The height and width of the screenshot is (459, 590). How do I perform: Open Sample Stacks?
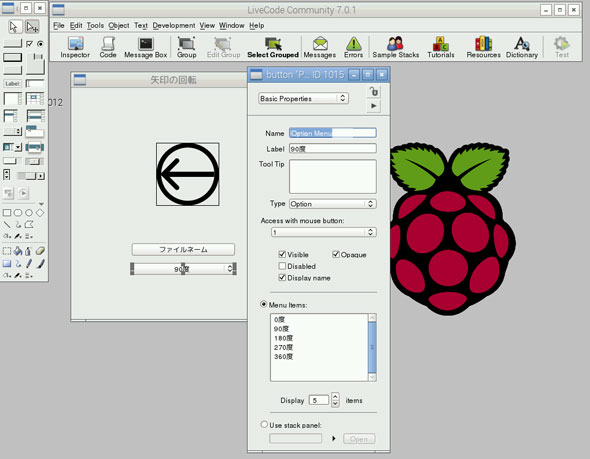point(396,48)
